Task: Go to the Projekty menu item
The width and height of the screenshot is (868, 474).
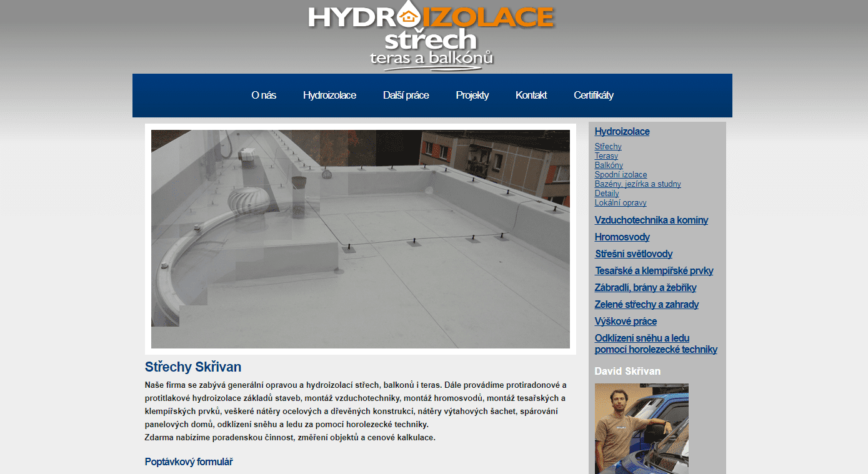Action: [472, 95]
